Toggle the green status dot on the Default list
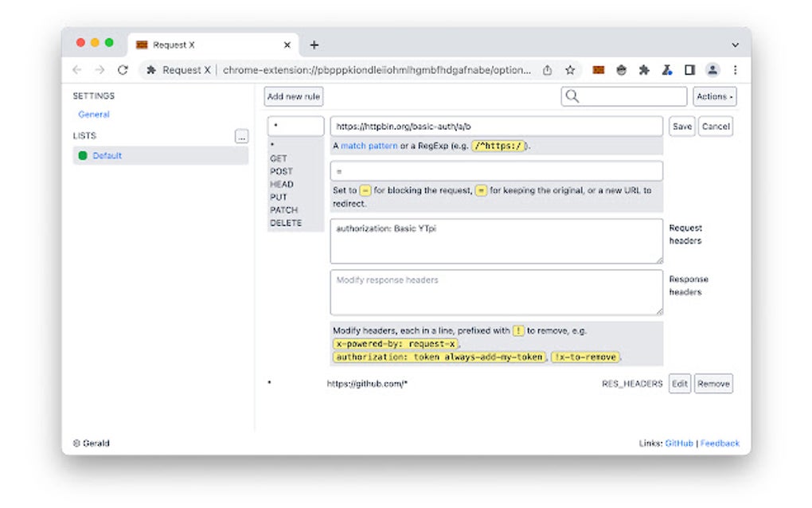 coord(83,157)
